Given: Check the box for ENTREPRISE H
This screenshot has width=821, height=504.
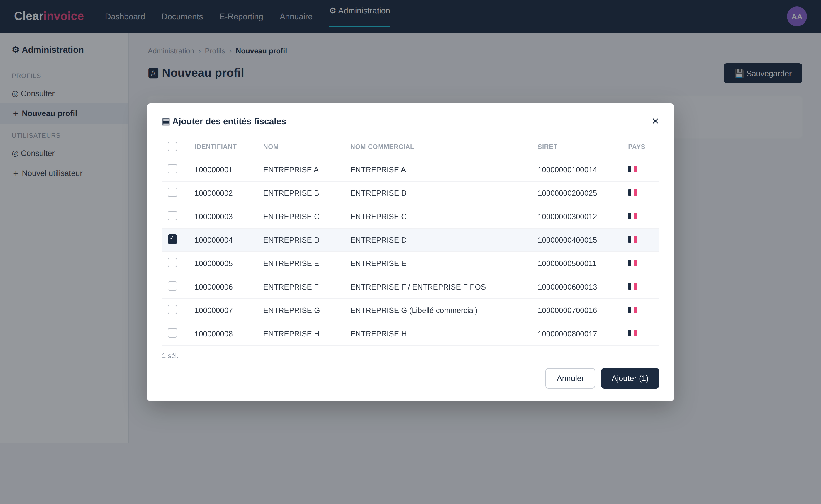Looking at the screenshot, I should coord(172,333).
